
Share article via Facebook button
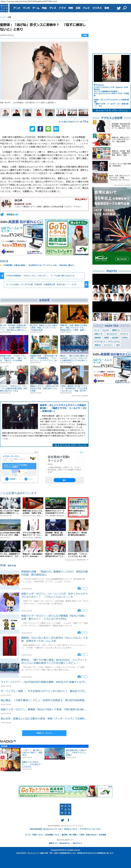[40, 129]
